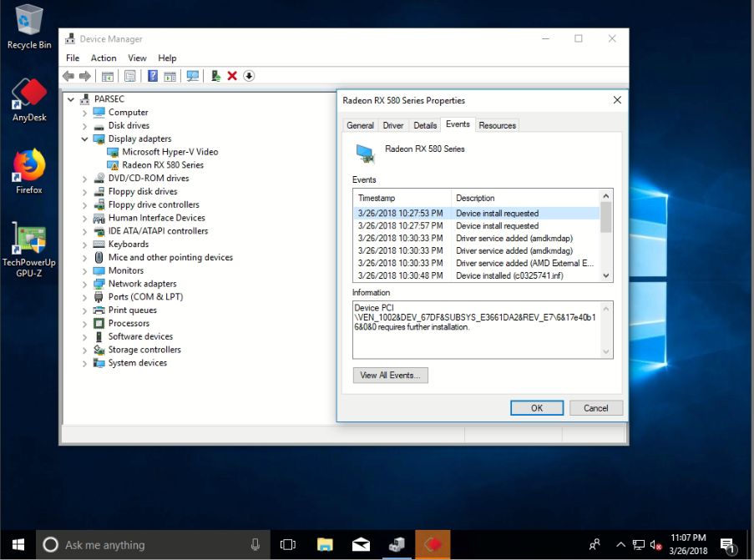Click scroll up arrow of Events list
This screenshot has height=560, width=754.
pyautogui.click(x=605, y=196)
